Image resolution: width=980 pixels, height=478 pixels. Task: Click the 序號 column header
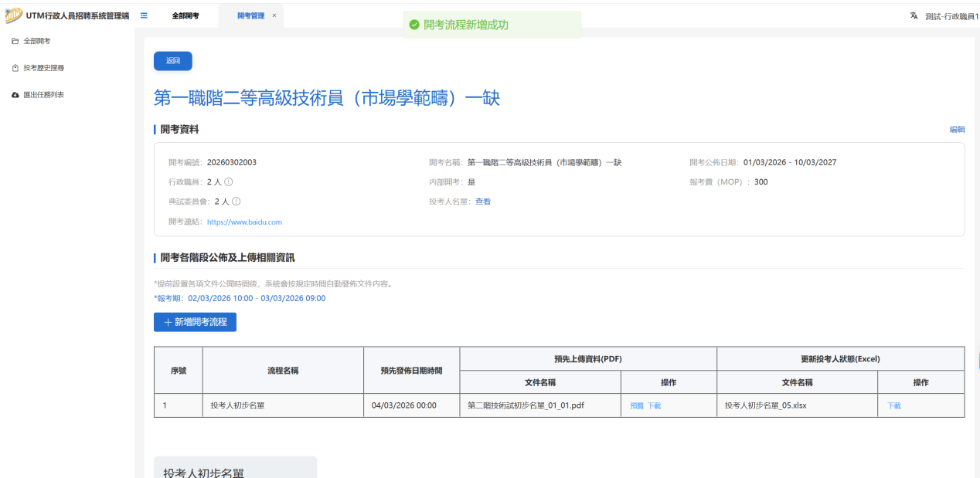[179, 371]
